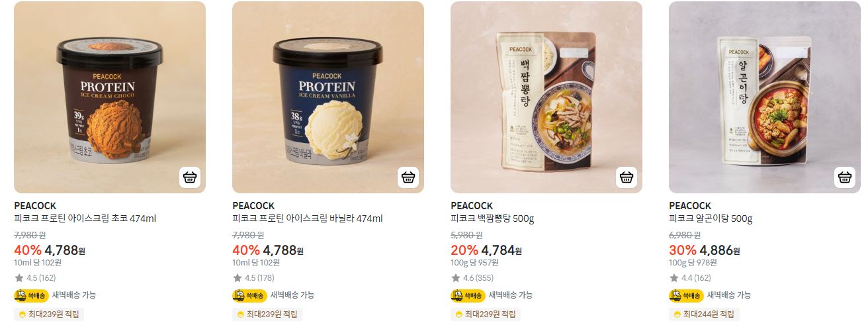Add 백짬뽕탕 500g to cart
The width and height of the screenshot is (868, 335).
pyautogui.click(x=627, y=177)
